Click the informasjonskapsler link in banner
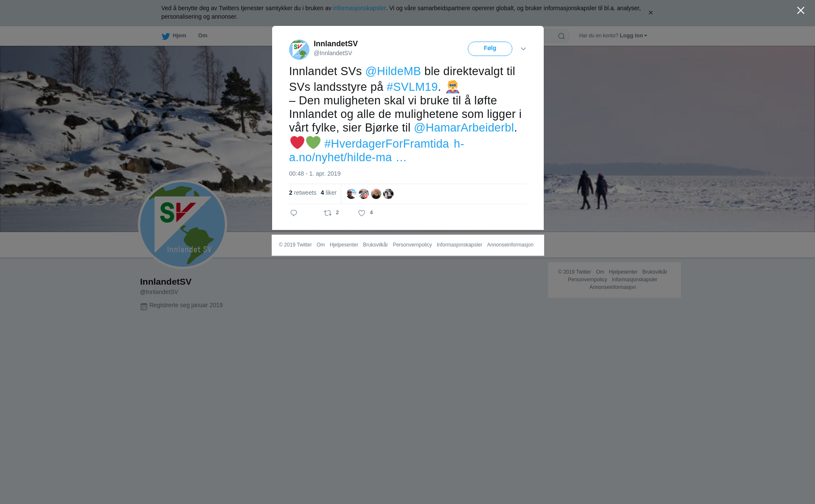 pos(359,8)
